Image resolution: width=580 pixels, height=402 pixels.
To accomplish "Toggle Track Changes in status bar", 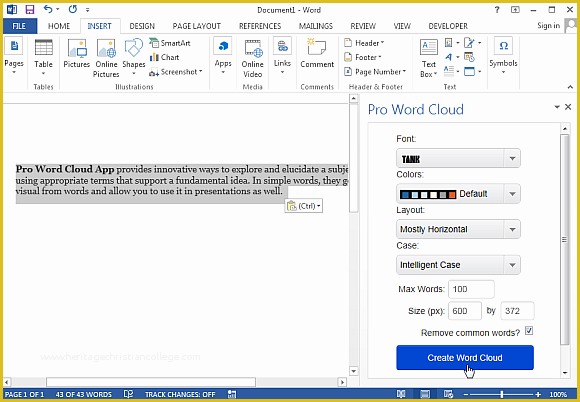I will click(180, 394).
